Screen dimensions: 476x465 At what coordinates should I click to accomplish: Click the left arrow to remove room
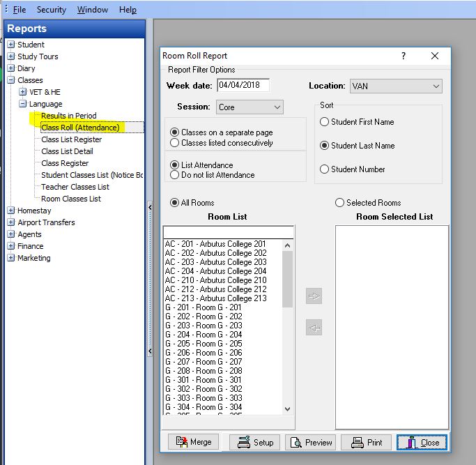point(314,328)
